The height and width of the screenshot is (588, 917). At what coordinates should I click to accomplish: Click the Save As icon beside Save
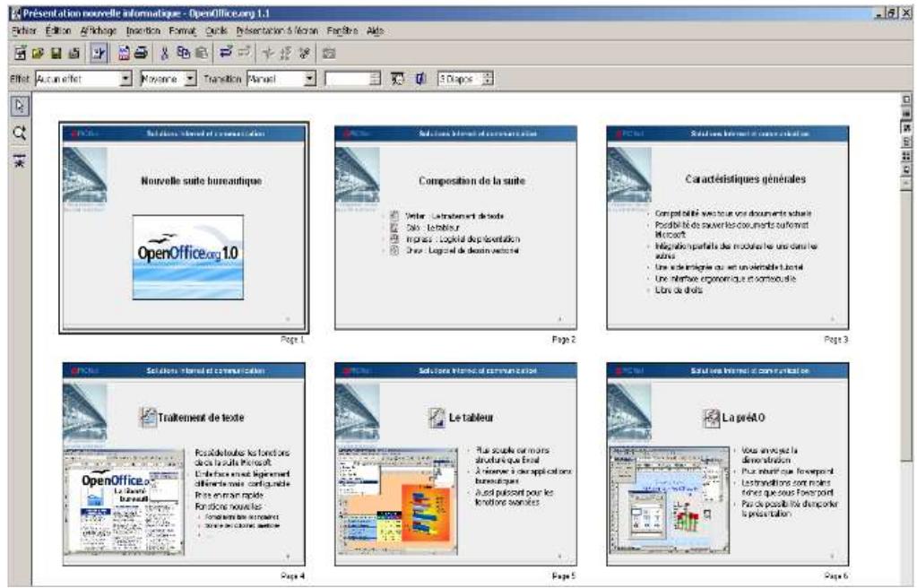tap(74, 53)
